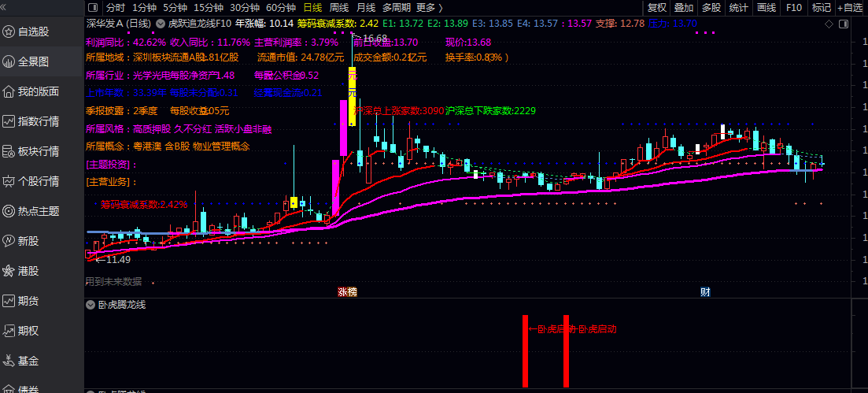Switch to the 月线 monthly period

365,8
